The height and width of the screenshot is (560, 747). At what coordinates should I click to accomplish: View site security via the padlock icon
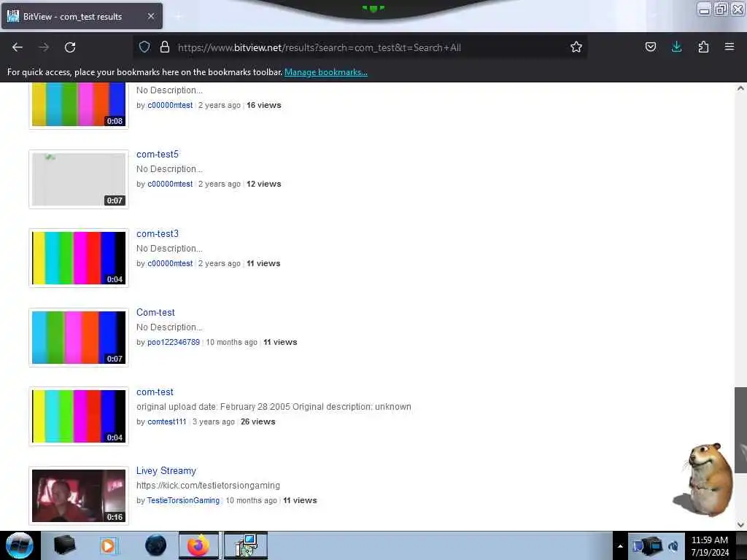coord(165,47)
